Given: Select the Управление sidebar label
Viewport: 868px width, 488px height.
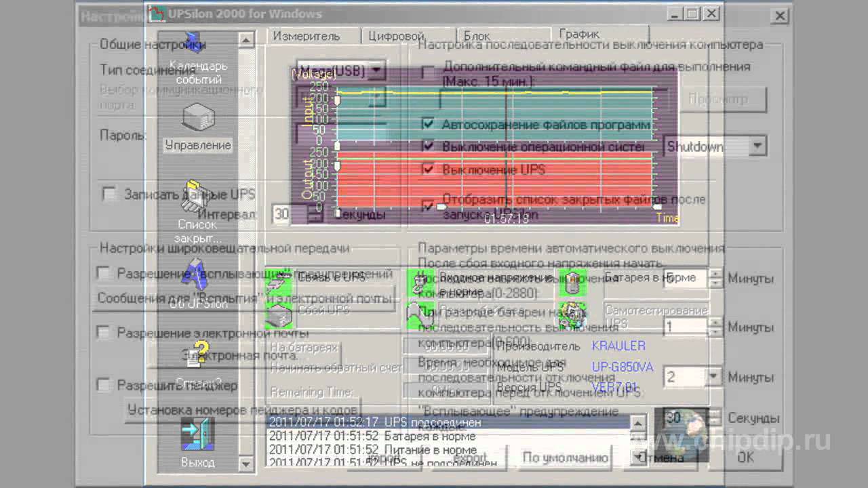Looking at the screenshot, I should click(x=198, y=145).
